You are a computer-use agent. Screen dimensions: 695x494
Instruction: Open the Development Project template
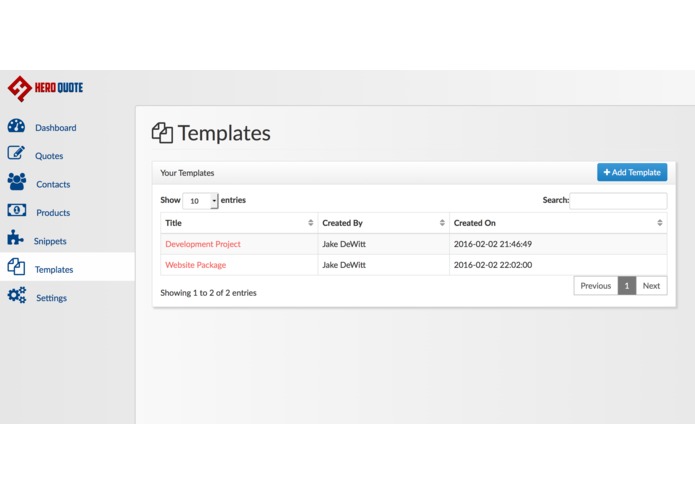(203, 244)
